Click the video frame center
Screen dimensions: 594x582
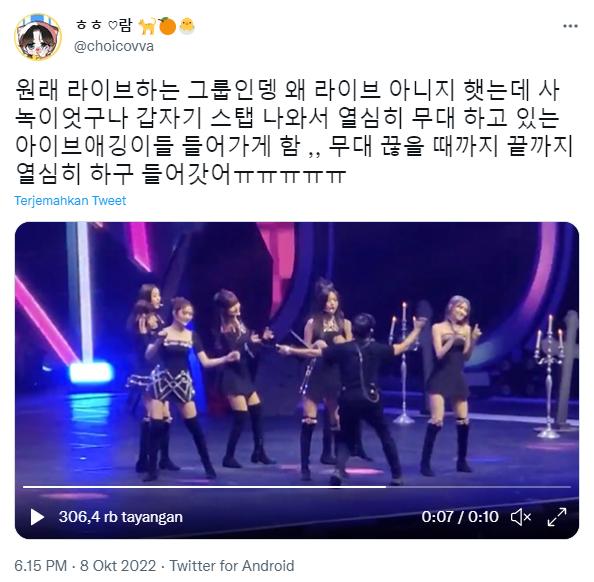coord(297,380)
